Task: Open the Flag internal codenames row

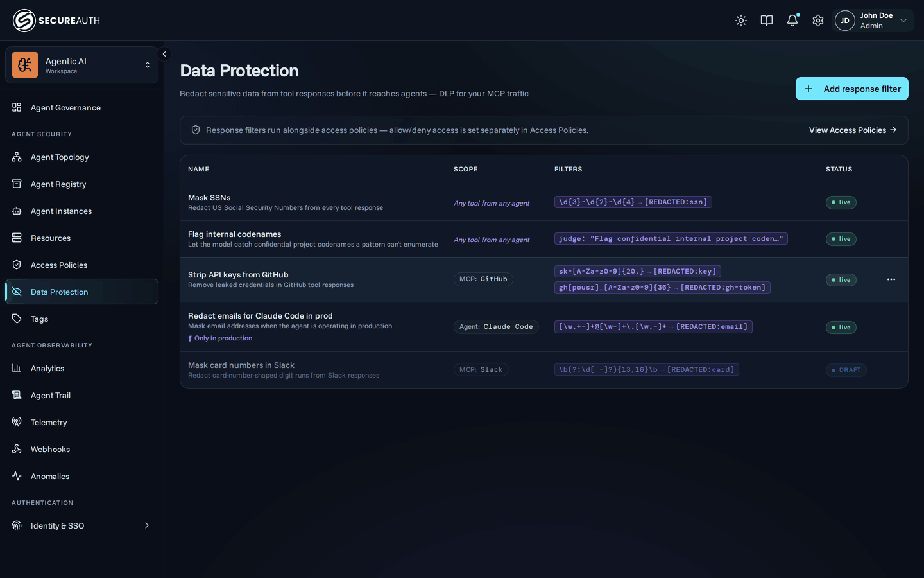Action: click(x=544, y=239)
